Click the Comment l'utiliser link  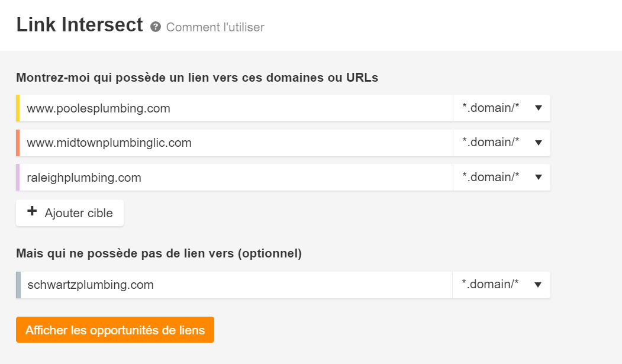point(215,27)
